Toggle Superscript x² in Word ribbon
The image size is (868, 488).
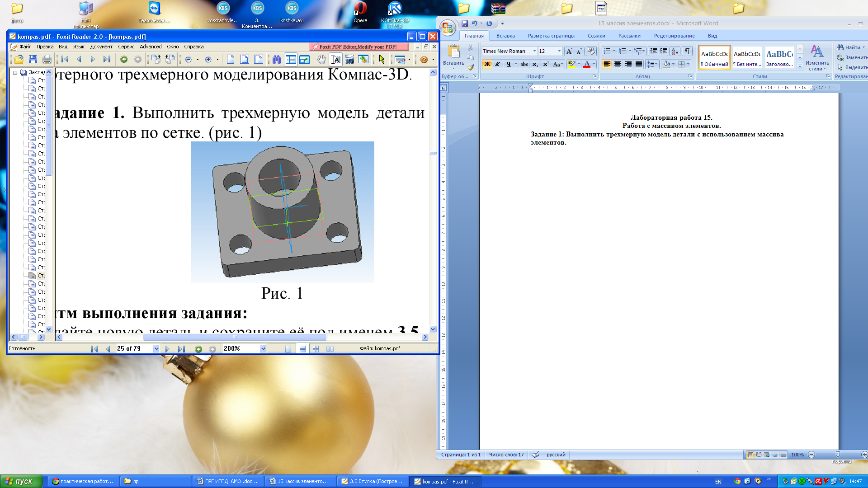[546, 64]
